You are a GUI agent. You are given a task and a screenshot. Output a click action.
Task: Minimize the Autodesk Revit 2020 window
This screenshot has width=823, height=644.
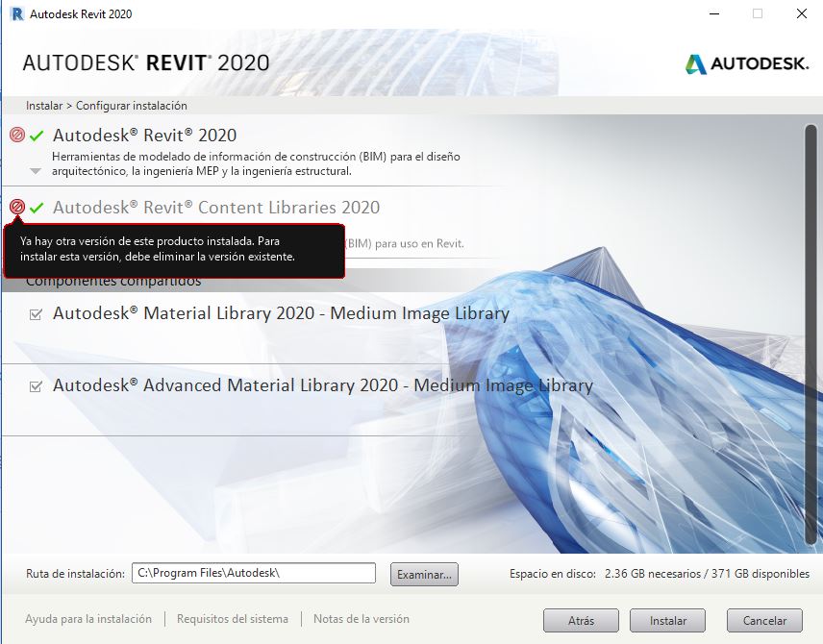coord(714,13)
